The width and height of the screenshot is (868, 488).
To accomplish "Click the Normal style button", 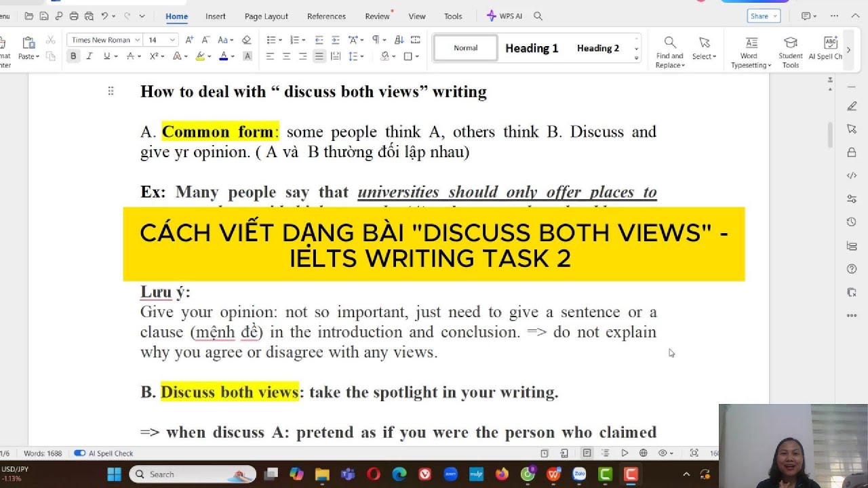I will pyautogui.click(x=465, y=47).
